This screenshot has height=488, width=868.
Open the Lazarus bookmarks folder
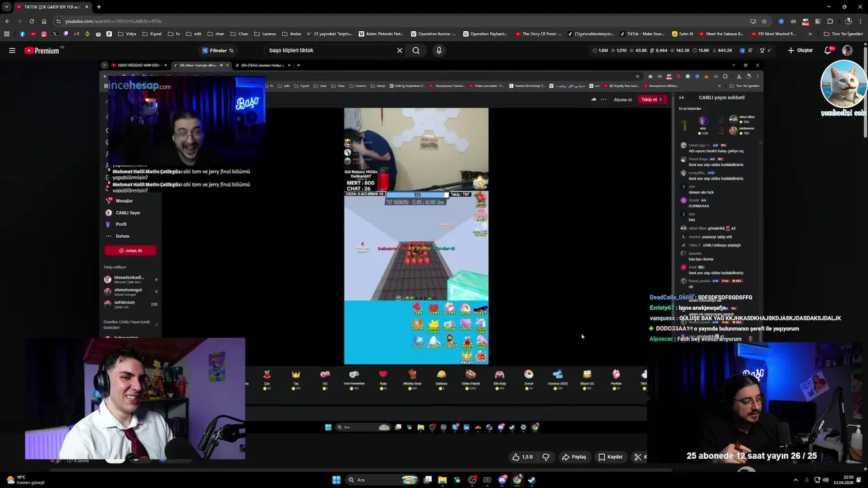tap(264, 33)
